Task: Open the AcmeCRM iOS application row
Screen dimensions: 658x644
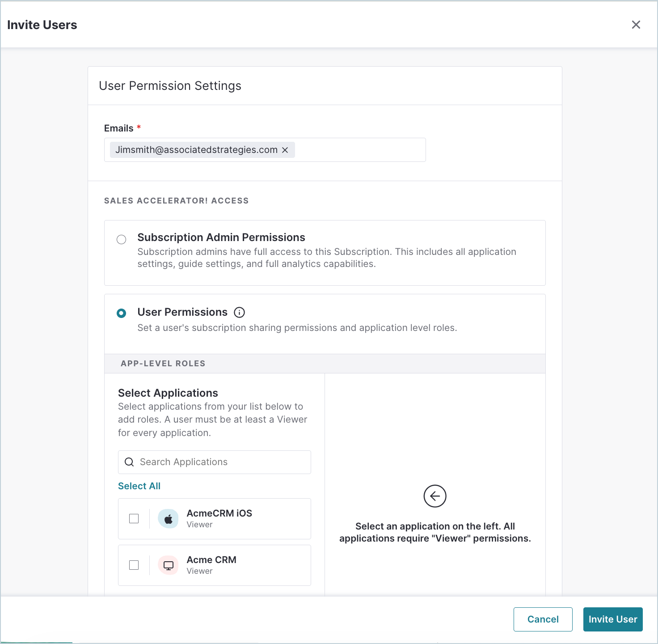Action: (x=215, y=519)
